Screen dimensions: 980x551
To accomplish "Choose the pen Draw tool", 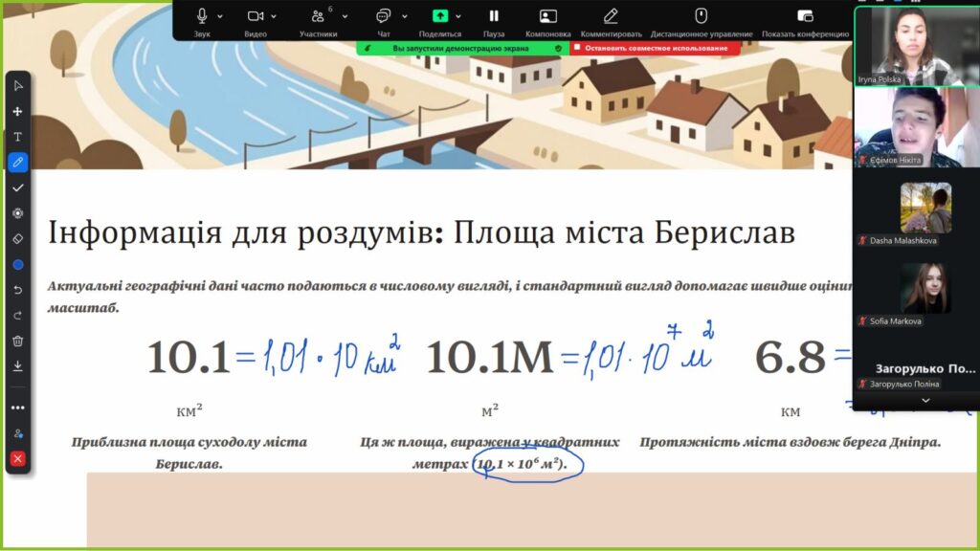I will pyautogui.click(x=17, y=162).
